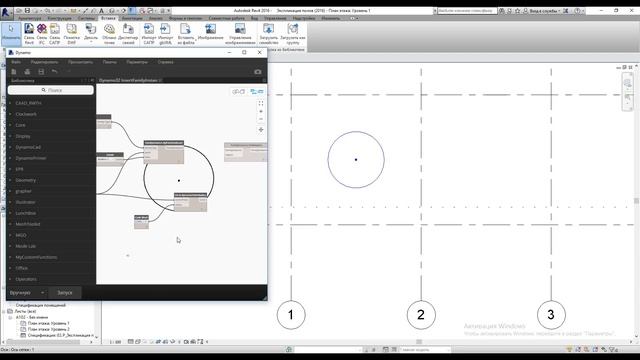Screen dimensions: 640x360
Task: Open the Деколь (Decal) tool
Action: click(91, 33)
